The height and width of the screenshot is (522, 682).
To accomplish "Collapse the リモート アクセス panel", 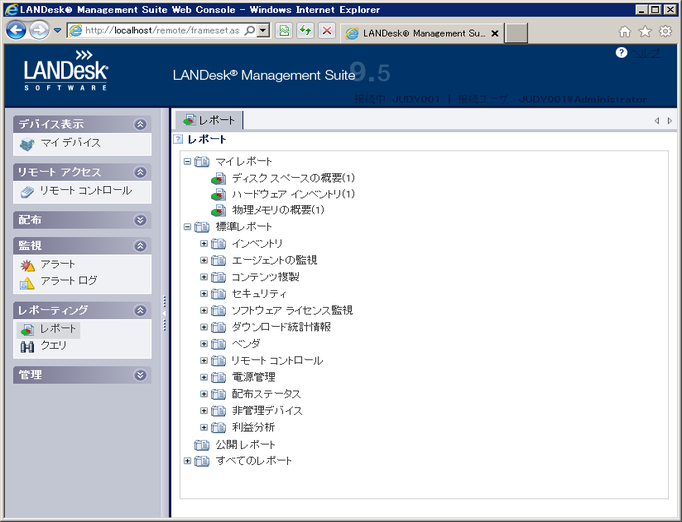I will point(140,172).
